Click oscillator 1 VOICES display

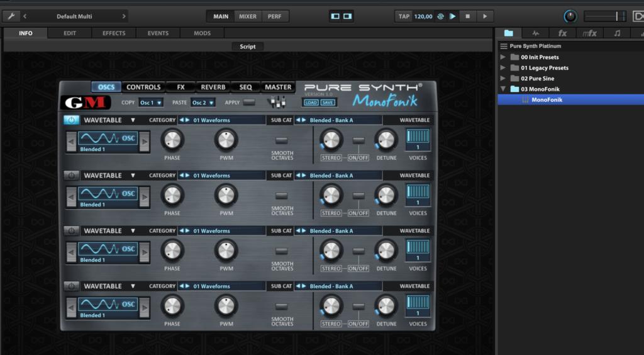[x=418, y=140]
